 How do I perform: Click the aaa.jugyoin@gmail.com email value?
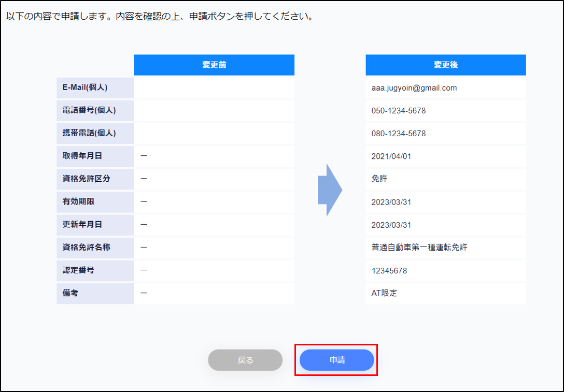(x=414, y=88)
